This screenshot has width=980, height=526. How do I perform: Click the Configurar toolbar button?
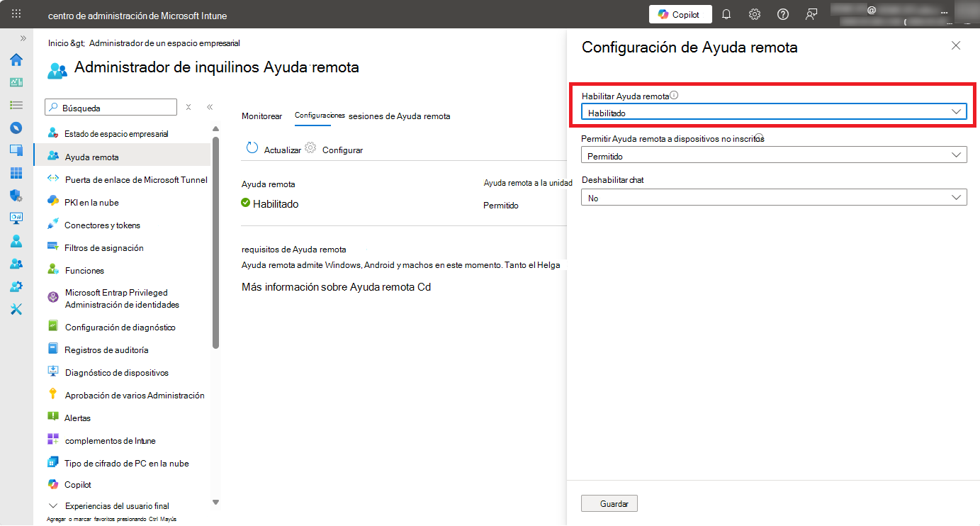pos(334,149)
